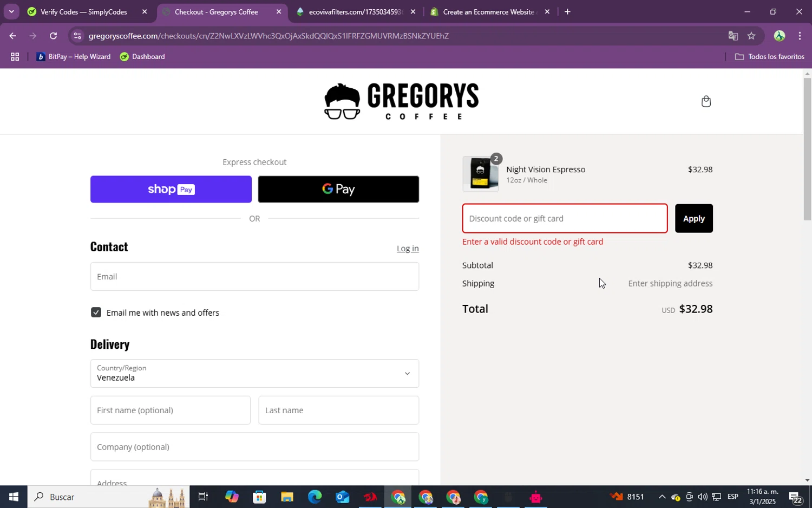812x508 pixels.
Task: Open Microsoft Store from the taskbar
Action: pyautogui.click(x=259, y=497)
